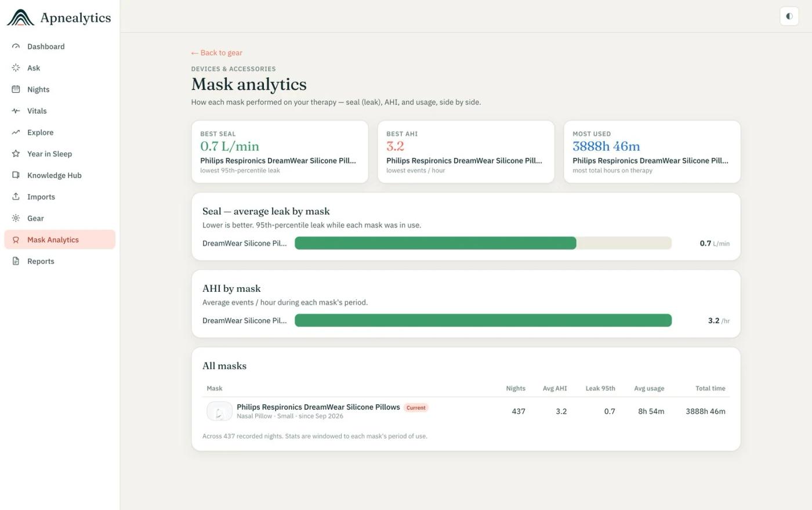Select the Reports menu item
The width and height of the screenshot is (812, 510).
(x=60, y=261)
